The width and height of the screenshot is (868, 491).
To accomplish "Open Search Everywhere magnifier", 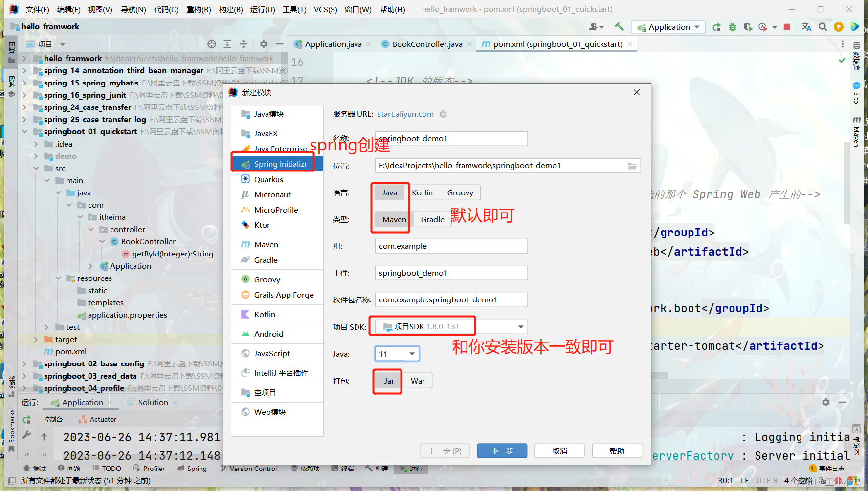I will coord(823,27).
